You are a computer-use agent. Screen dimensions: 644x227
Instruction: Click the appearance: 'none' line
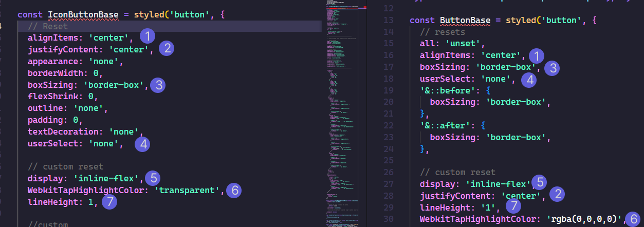[75, 62]
